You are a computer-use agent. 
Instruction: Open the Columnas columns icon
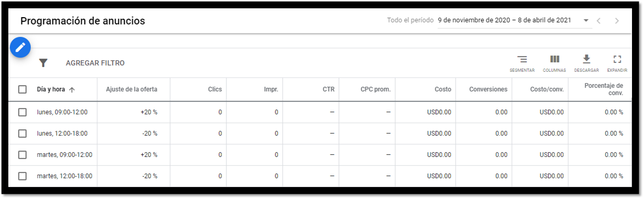click(x=554, y=63)
